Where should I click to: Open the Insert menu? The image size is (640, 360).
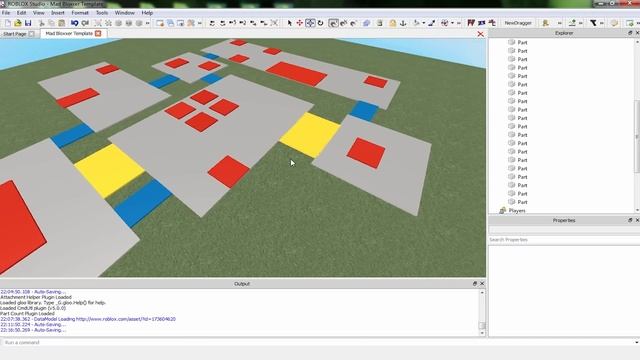pyautogui.click(x=58, y=13)
